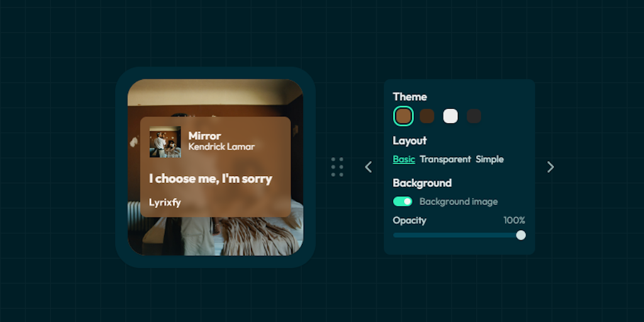This screenshot has height=322, width=644.
Task: Select the light brown theme swatch
Action: [x=403, y=116]
